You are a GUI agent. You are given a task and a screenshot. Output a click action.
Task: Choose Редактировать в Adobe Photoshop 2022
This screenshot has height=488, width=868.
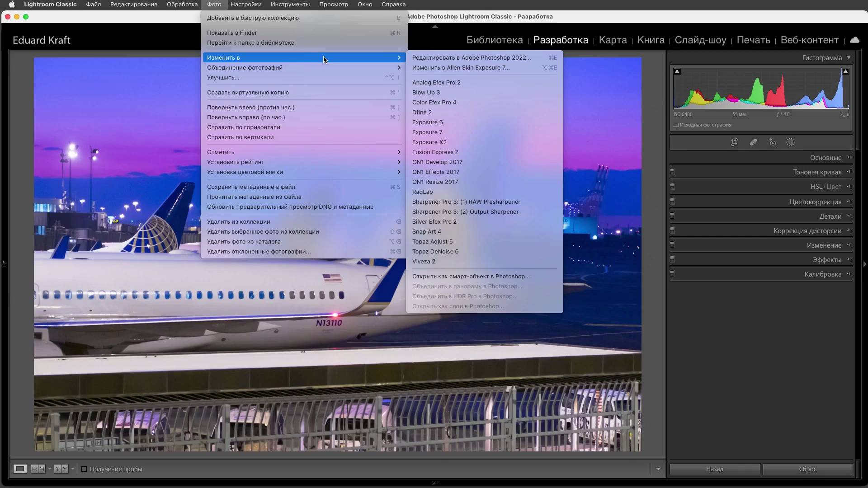coord(484,58)
